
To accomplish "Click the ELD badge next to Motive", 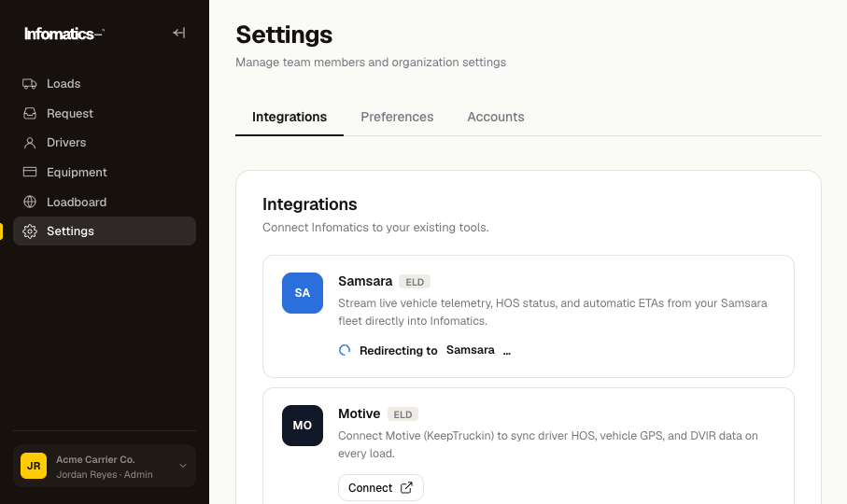I will tap(402, 414).
